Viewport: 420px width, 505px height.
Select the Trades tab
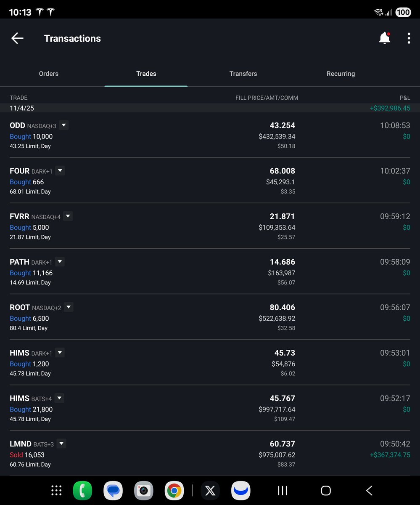click(x=146, y=74)
